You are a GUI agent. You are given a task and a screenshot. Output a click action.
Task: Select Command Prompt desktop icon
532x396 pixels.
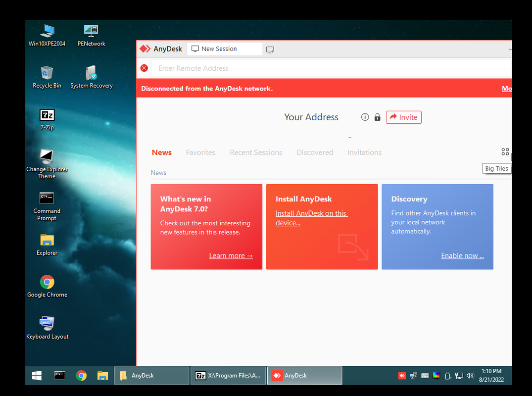(x=47, y=206)
